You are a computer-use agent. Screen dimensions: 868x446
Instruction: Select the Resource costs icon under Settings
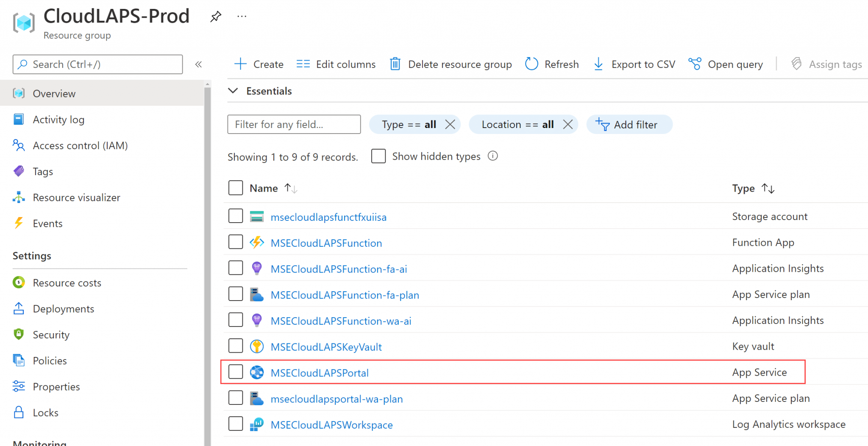pos(19,283)
